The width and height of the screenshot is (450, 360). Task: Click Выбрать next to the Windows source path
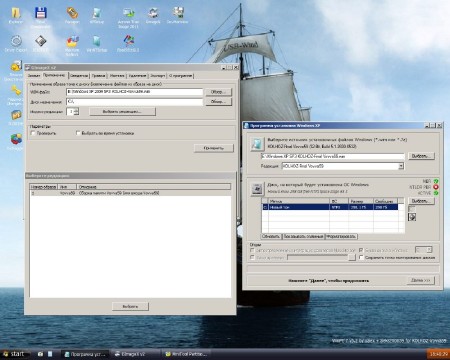421,156
